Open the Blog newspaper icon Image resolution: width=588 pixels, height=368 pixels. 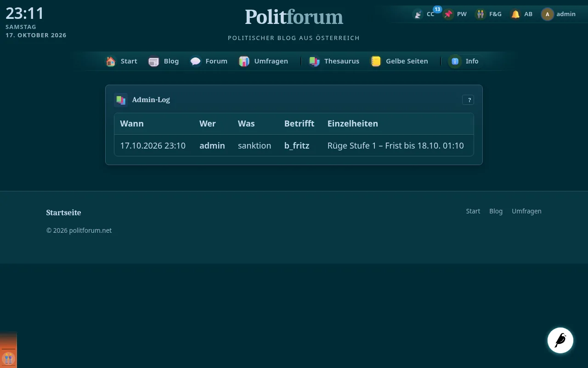click(153, 61)
